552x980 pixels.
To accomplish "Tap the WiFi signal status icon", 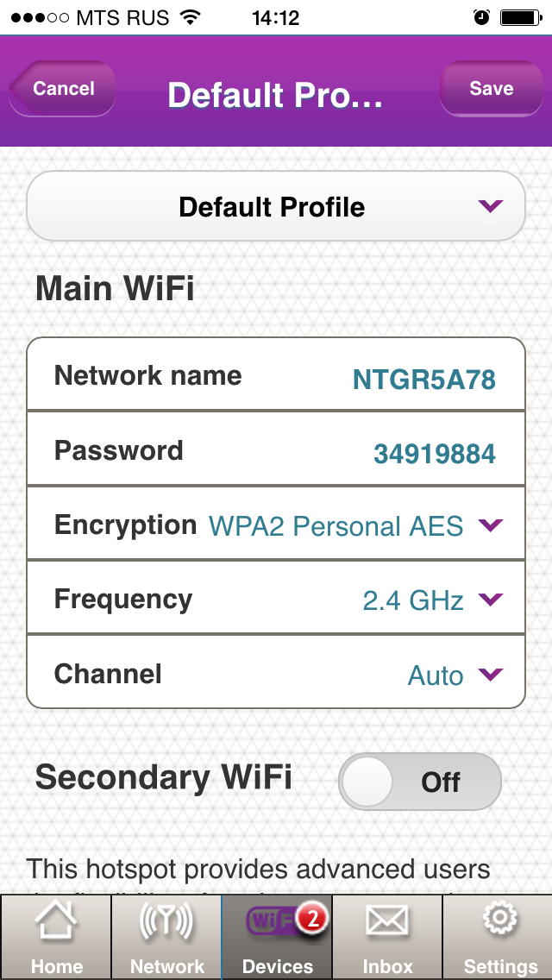I will pos(190,17).
